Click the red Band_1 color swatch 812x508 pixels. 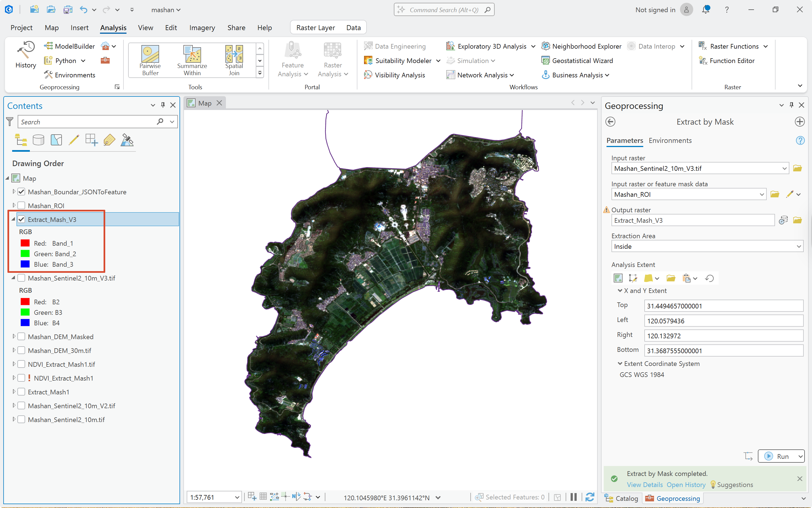[25, 243]
